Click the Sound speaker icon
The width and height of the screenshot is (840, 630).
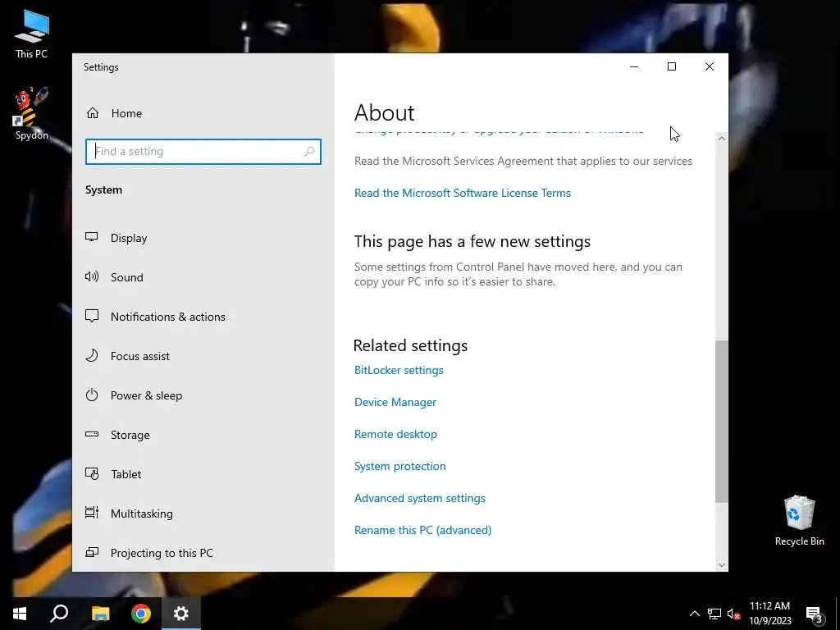tap(92, 276)
